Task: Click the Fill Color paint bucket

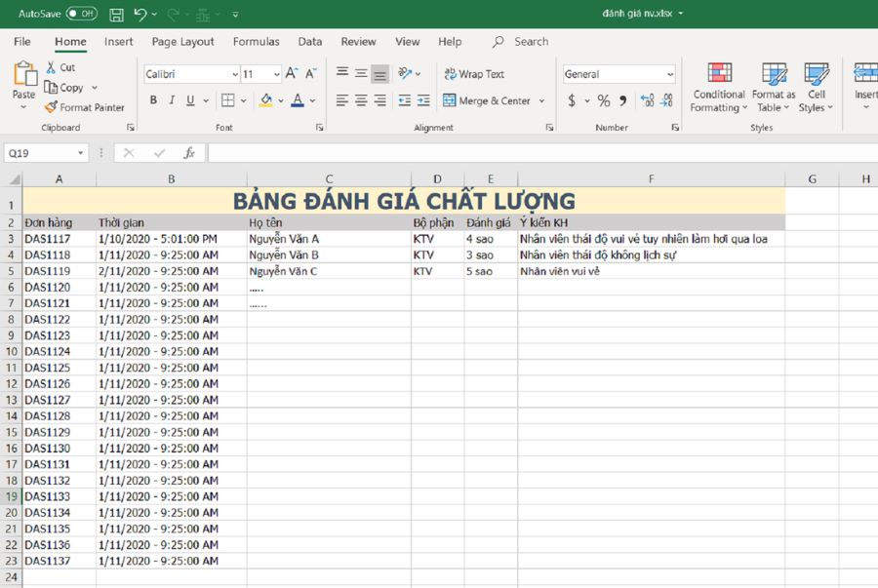Action: point(266,100)
